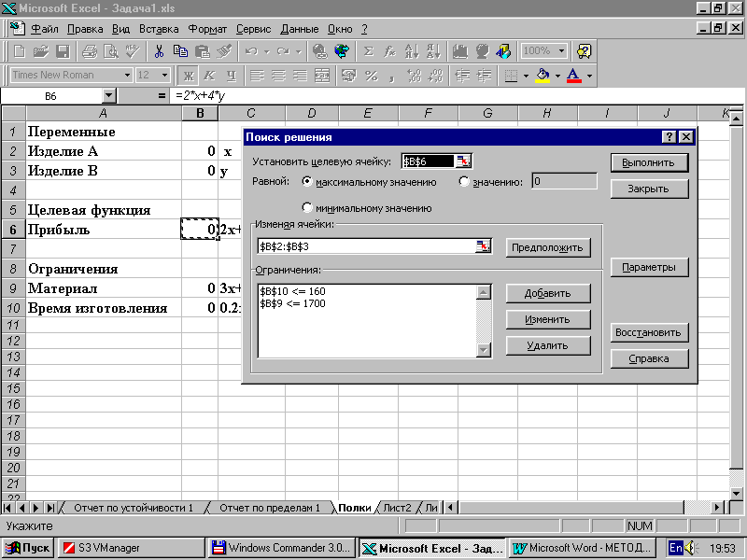Click the Percent Style icon

tap(371, 76)
